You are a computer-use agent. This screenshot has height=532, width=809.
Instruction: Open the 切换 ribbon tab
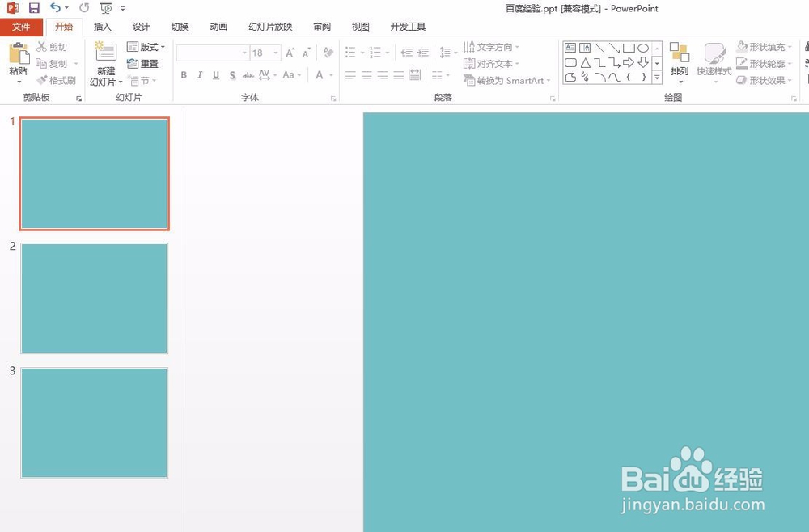(x=180, y=27)
